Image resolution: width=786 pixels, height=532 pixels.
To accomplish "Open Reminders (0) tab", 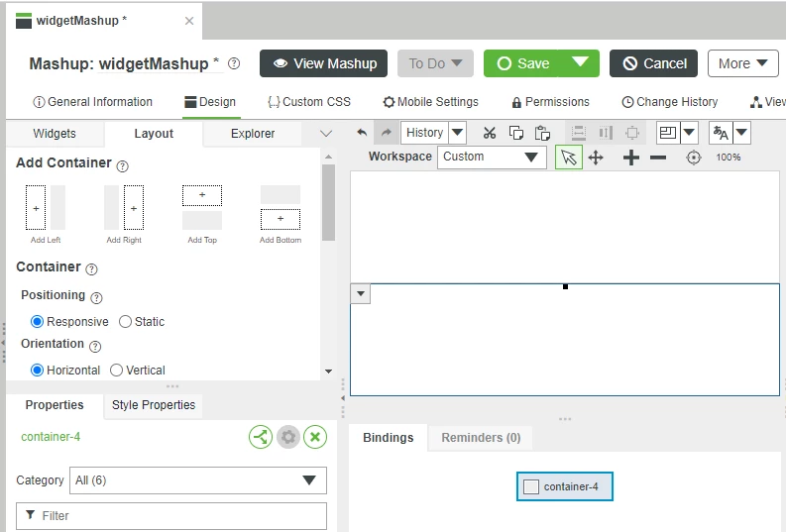I will click(481, 438).
